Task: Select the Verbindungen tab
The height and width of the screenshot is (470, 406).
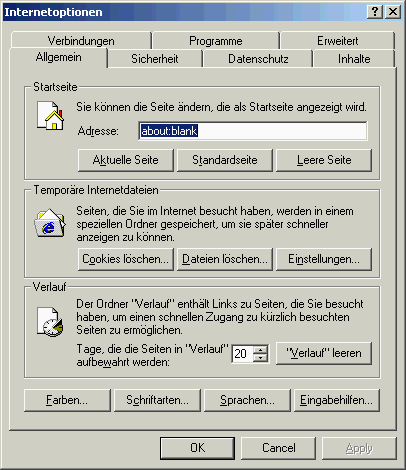Action: coord(81,41)
